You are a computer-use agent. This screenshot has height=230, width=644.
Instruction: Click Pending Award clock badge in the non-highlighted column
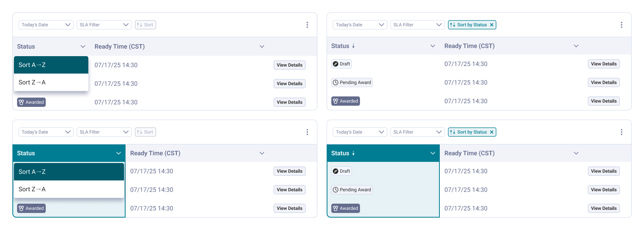pyautogui.click(x=352, y=82)
